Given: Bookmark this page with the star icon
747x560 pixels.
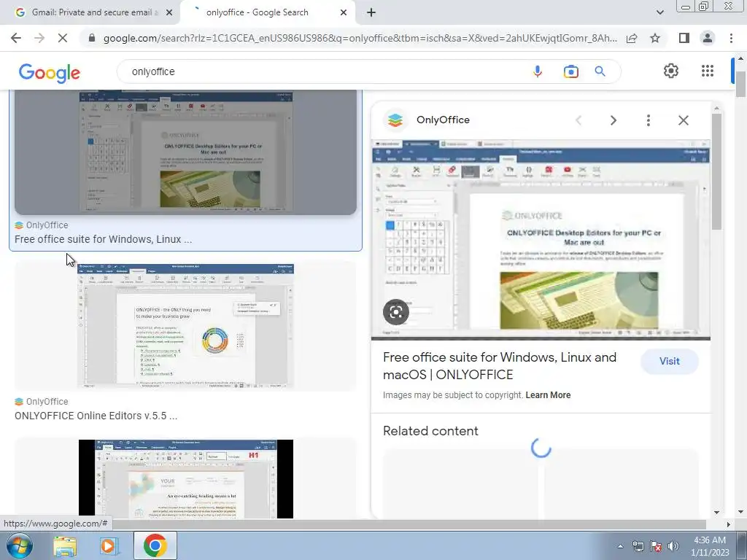Looking at the screenshot, I should click(655, 38).
